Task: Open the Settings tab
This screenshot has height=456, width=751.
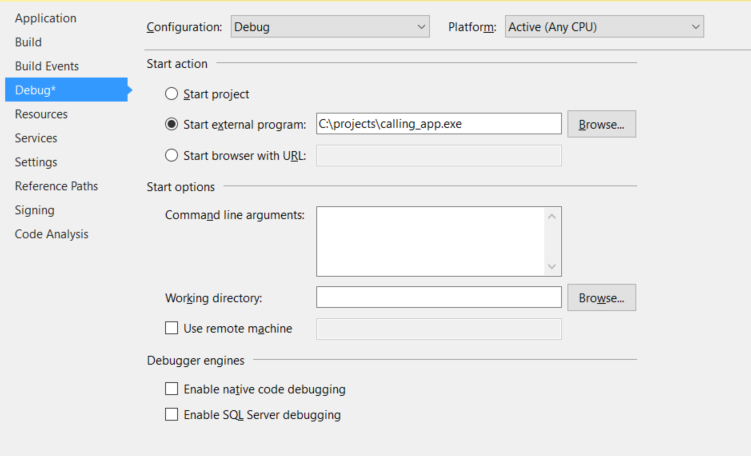Action: [x=36, y=162]
